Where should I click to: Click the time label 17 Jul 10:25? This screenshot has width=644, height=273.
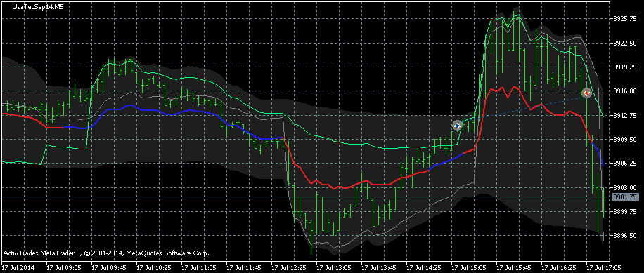pos(153,267)
